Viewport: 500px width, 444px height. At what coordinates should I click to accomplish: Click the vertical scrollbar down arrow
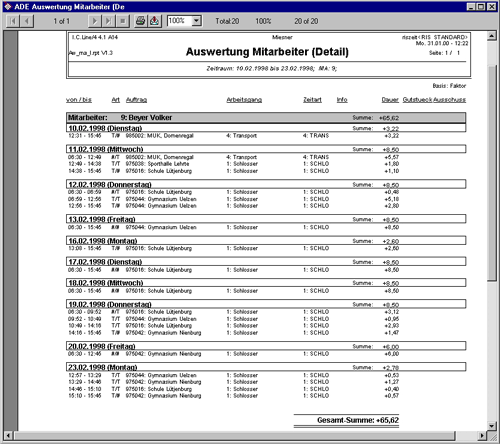pyautogui.click(x=492, y=426)
